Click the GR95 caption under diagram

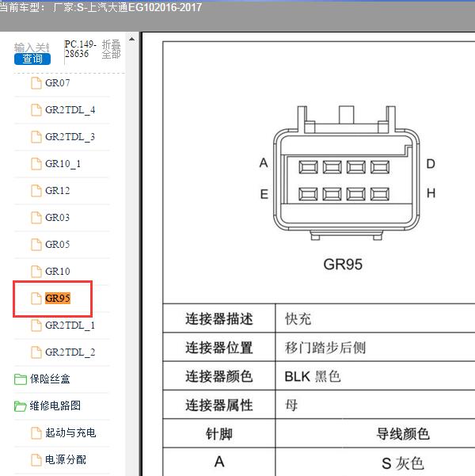point(343,264)
